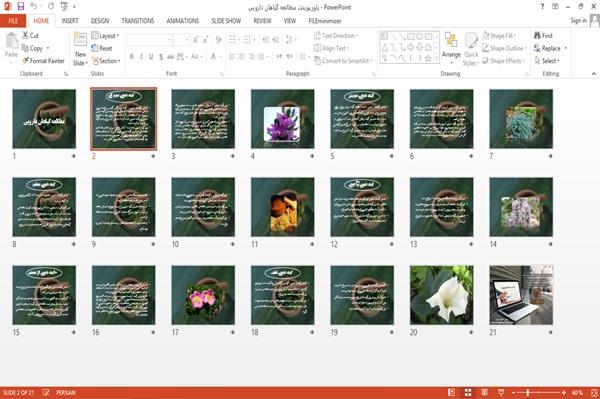Collapse the ribbon with the arrow
The image size is (600, 399).
tap(594, 73)
